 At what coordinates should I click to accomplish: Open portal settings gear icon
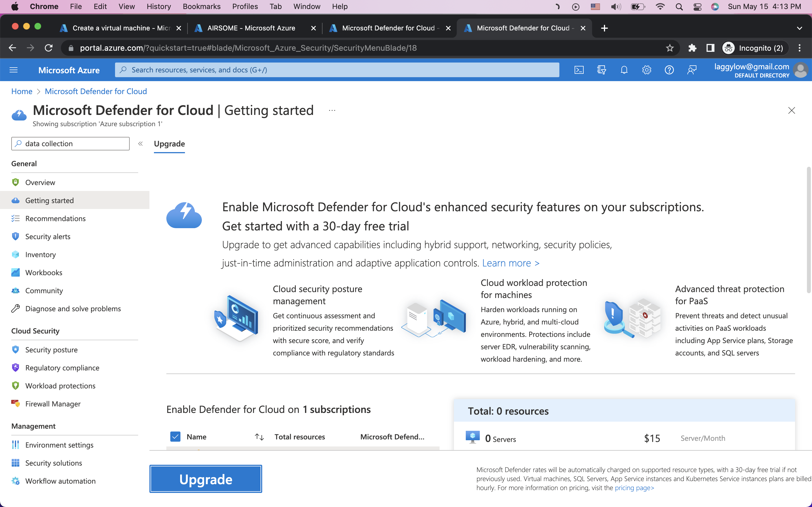click(x=646, y=70)
